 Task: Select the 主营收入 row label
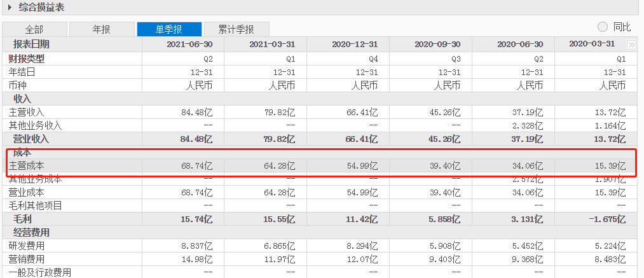26,112
